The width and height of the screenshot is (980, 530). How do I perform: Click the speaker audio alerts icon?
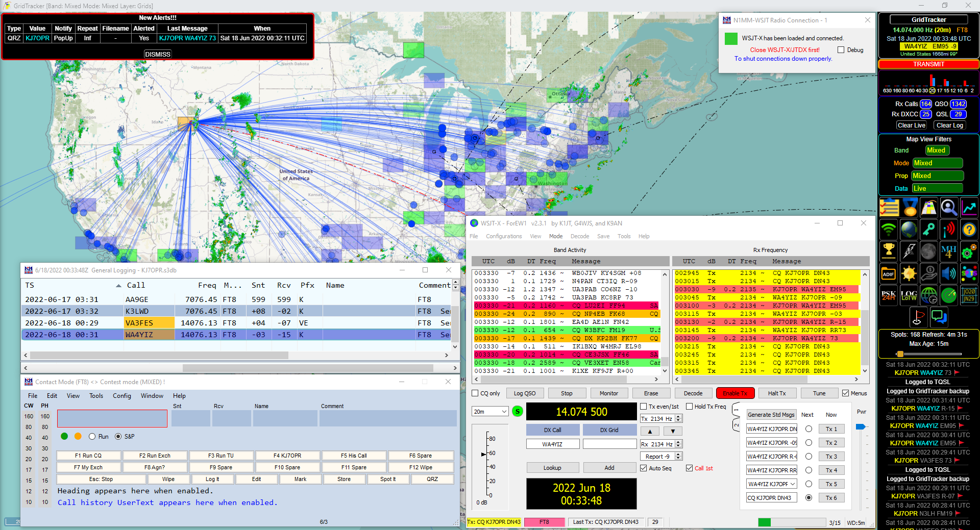(x=949, y=273)
